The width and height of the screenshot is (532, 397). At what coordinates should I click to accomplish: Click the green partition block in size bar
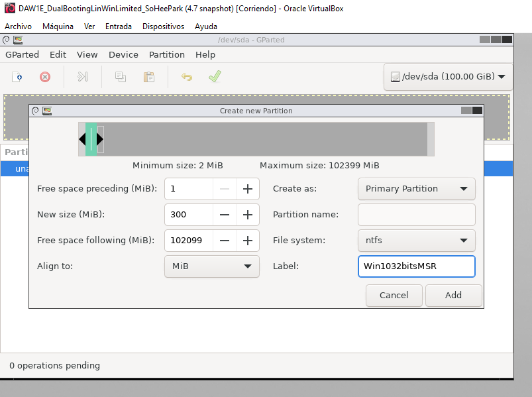pos(91,139)
